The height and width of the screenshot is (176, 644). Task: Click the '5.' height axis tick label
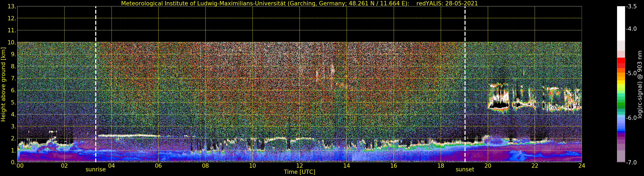pos(13,102)
